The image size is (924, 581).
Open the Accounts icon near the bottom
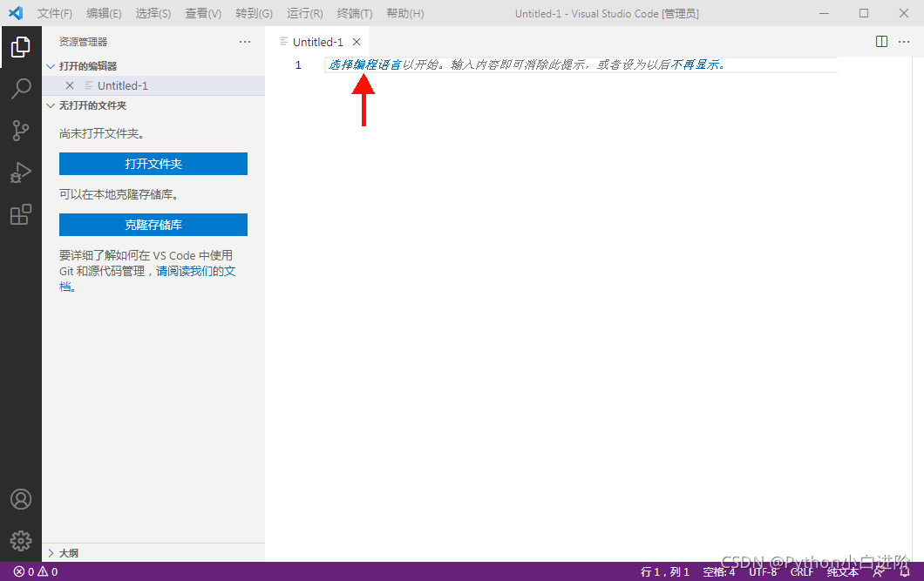tap(21, 499)
